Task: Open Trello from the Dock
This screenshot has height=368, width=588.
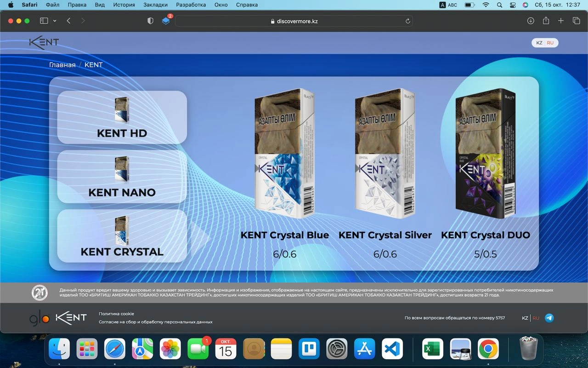Action: click(x=309, y=349)
